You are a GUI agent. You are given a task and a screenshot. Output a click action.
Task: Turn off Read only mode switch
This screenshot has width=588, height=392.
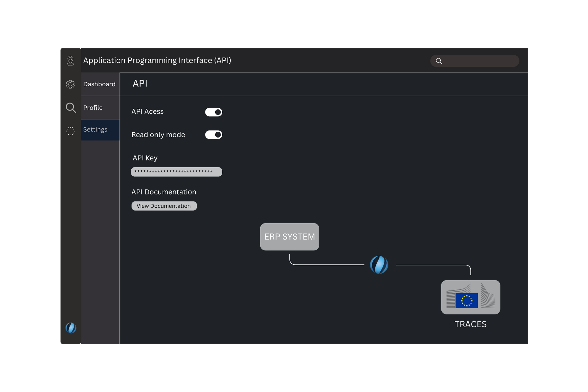pos(213,135)
